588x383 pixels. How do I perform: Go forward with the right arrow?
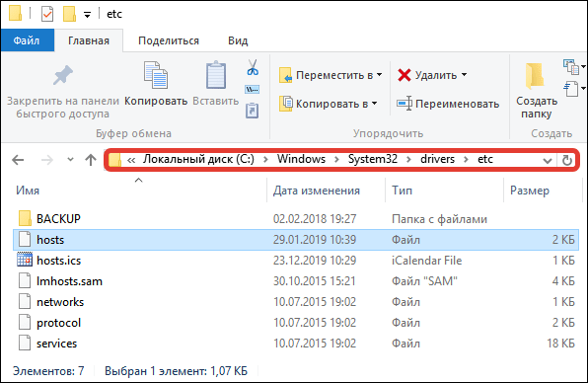[47, 160]
